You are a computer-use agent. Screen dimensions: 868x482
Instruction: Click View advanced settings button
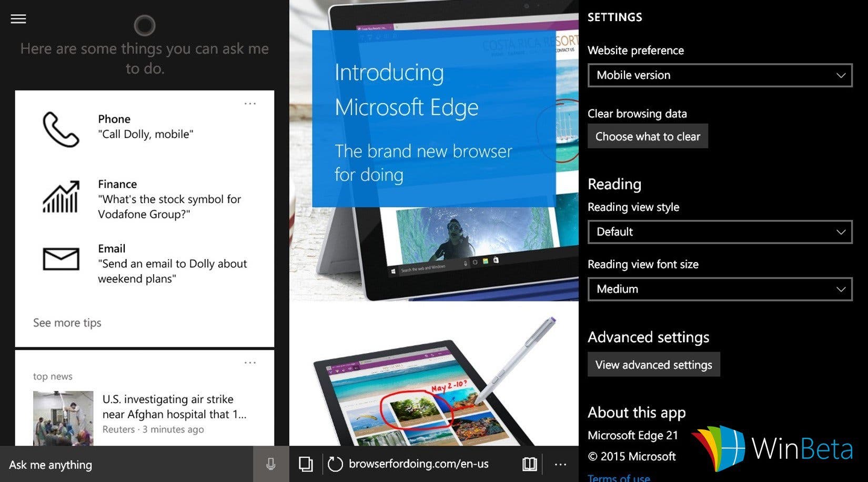point(653,365)
